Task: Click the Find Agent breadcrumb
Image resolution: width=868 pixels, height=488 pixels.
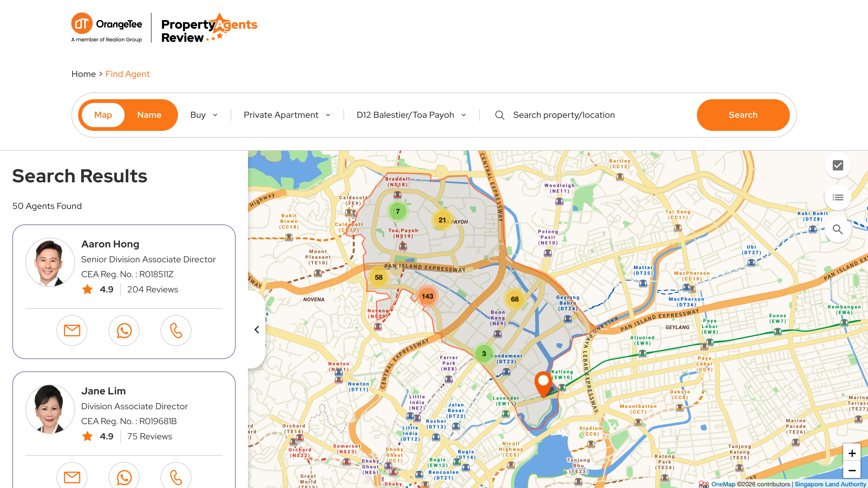Action: click(127, 74)
